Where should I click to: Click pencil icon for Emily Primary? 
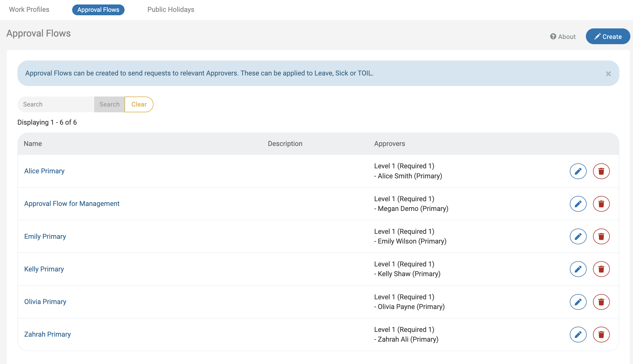point(578,236)
